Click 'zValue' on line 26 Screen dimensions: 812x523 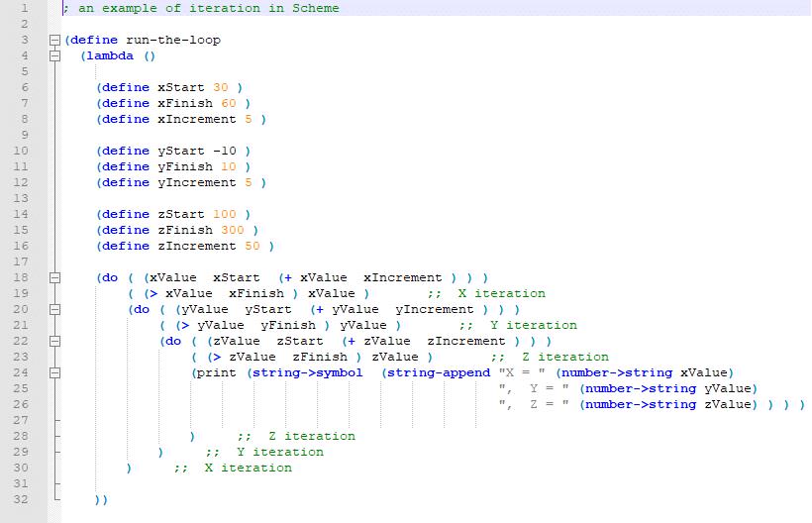coord(728,404)
